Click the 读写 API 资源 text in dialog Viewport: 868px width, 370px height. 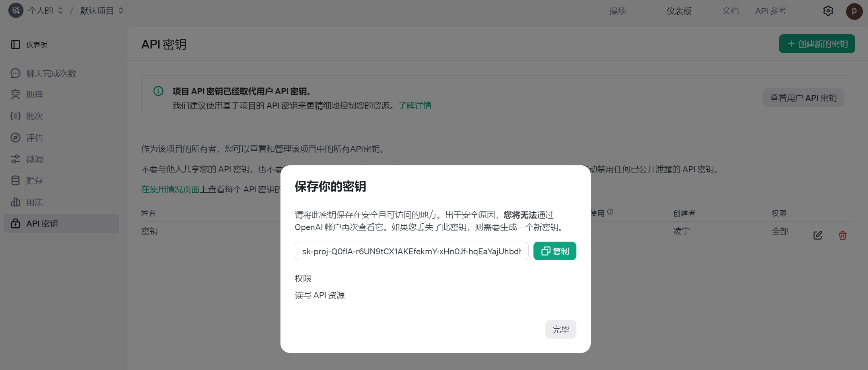[320, 295]
